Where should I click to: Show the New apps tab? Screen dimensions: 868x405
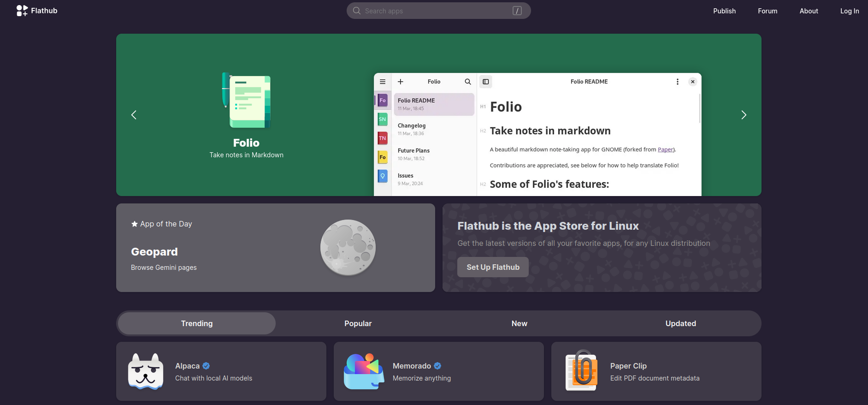(x=519, y=323)
